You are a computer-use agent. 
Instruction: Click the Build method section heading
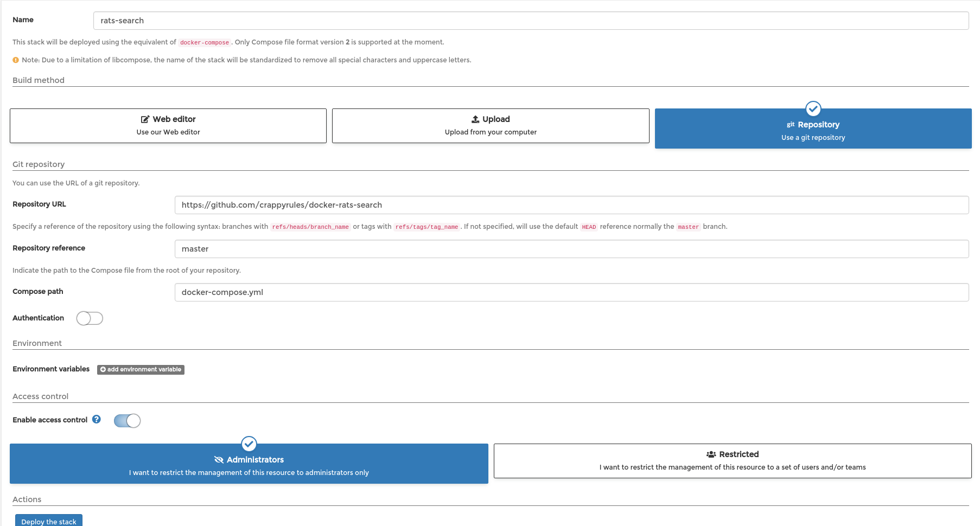[x=39, y=80]
